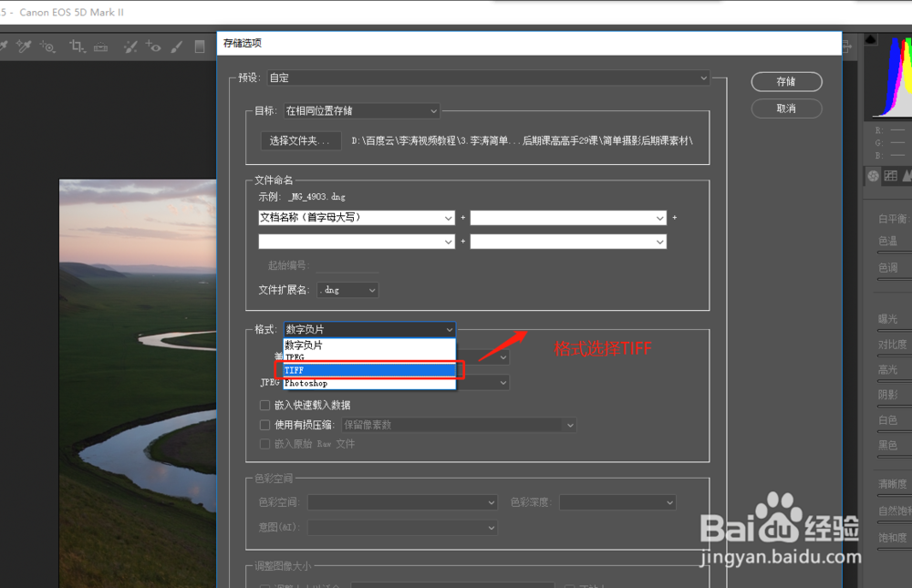This screenshot has width=912, height=588.
Task: Click the 高光 highlights label
Action: click(x=887, y=369)
